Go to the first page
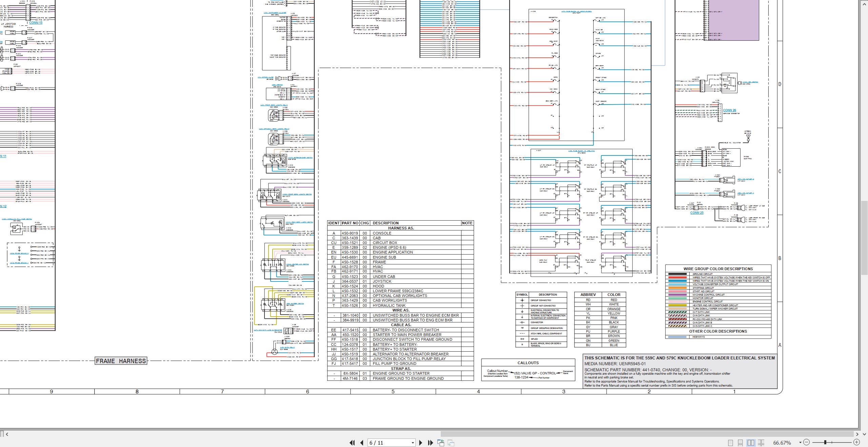Image resolution: width=868 pixels, height=447 pixels. pos(352,443)
